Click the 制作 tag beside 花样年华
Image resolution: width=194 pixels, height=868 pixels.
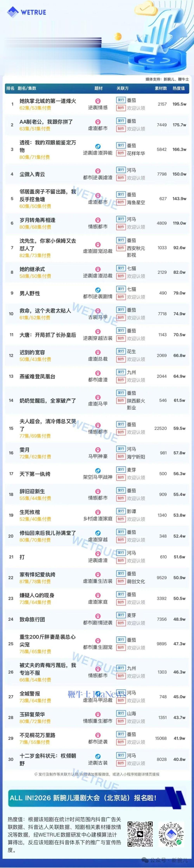[x=121, y=153]
